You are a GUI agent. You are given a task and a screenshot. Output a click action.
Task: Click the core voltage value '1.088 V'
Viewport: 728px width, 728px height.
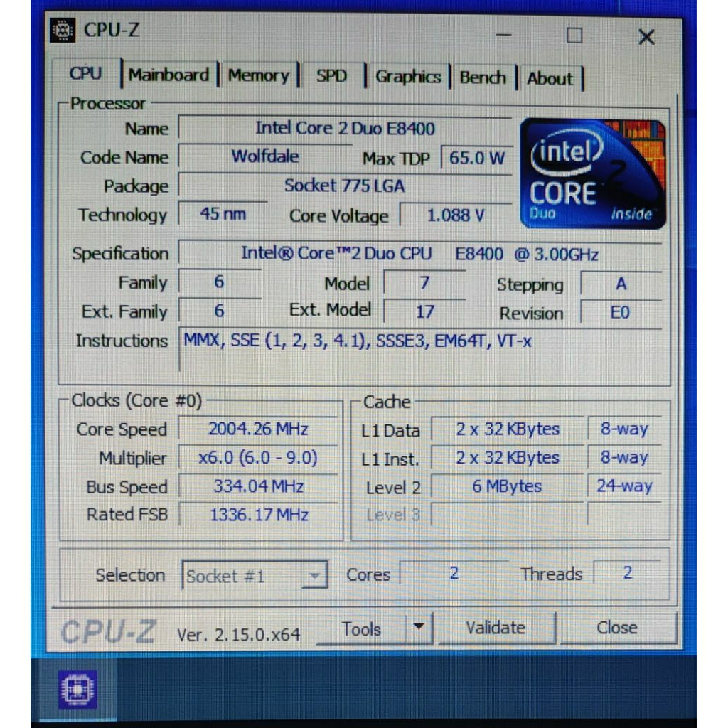pos(456,215)
